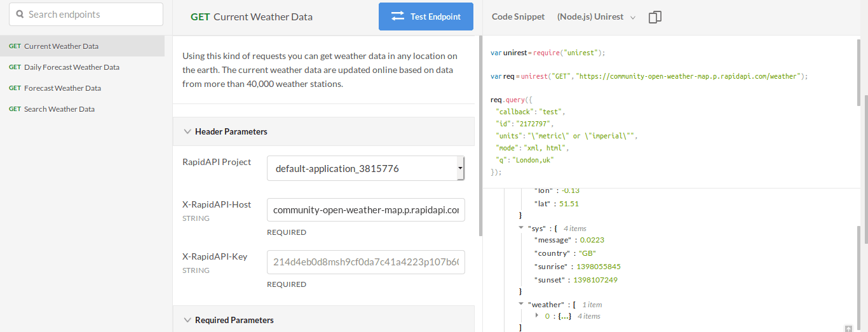Viewport: 868px width, 332px height.
Task: Collapse the Header Parameters section
Action: (x=187, y=132)
